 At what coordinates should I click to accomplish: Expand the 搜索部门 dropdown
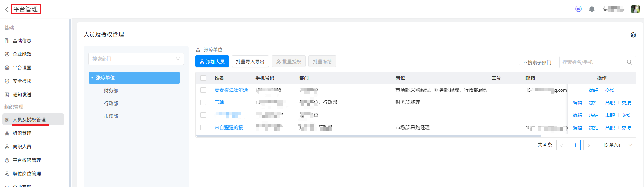coord(136,59)
